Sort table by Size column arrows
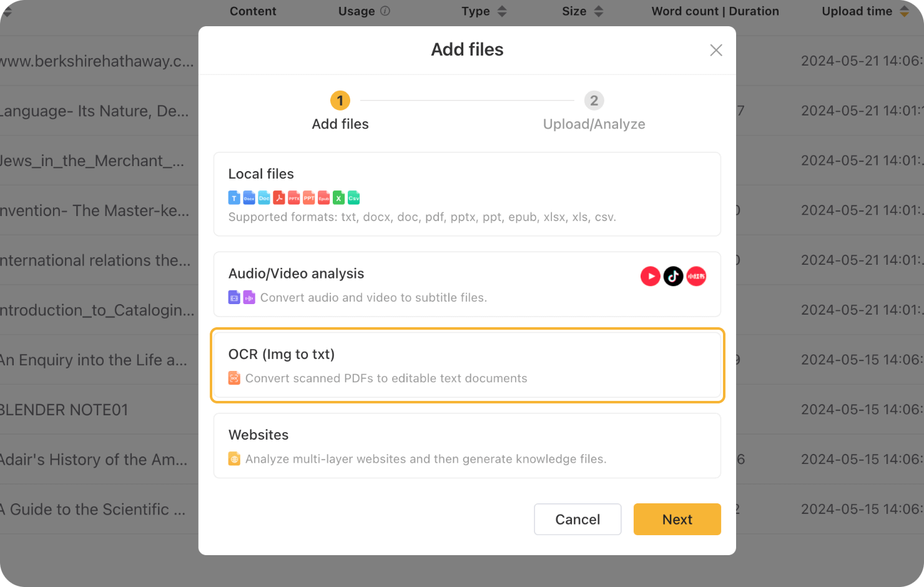The height and width of the screenshot is (587, 924). [599, 11]
